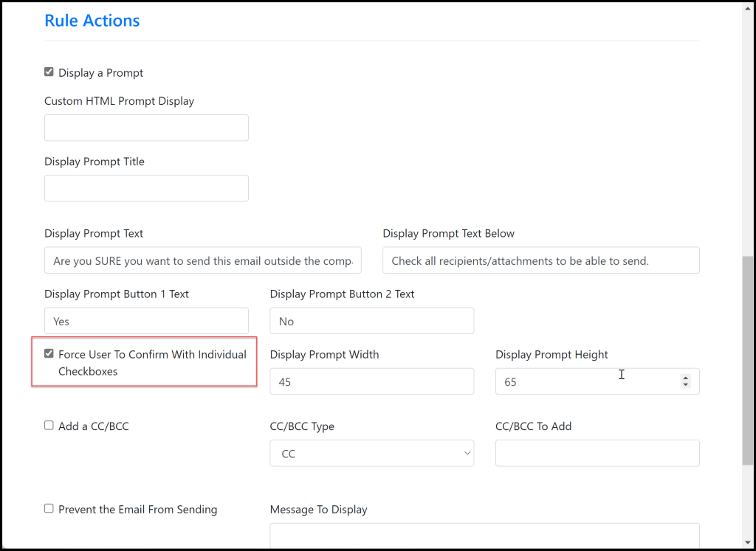Click the down arrow on Display Prompt Height
This screenshot has height=551, width=756.
pyautogui.click(x=685, y=385)
